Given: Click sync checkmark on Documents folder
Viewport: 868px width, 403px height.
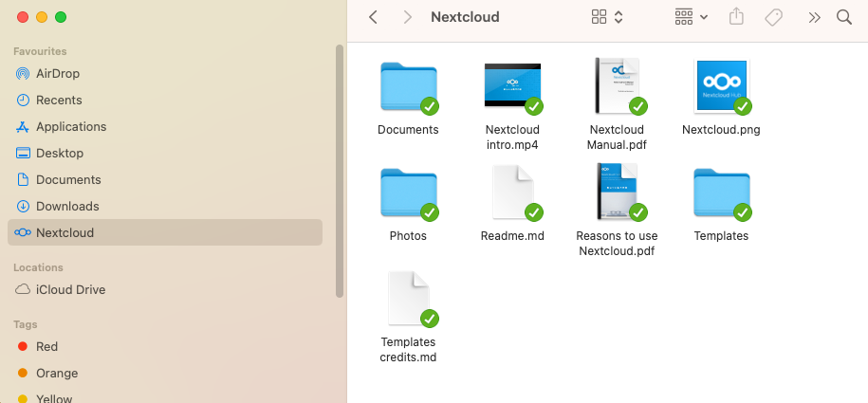Looking at the screenshot, I should 430,106.
